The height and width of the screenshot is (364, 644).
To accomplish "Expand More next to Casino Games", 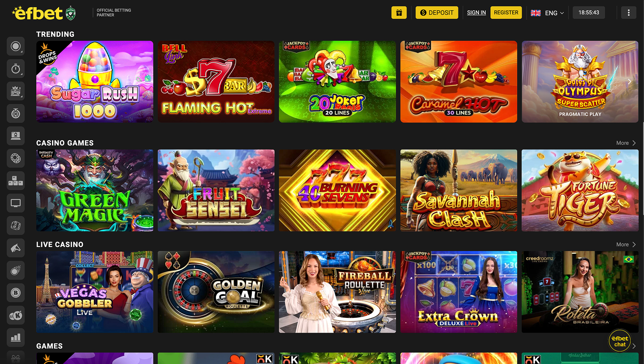I will tap(626, 143).
